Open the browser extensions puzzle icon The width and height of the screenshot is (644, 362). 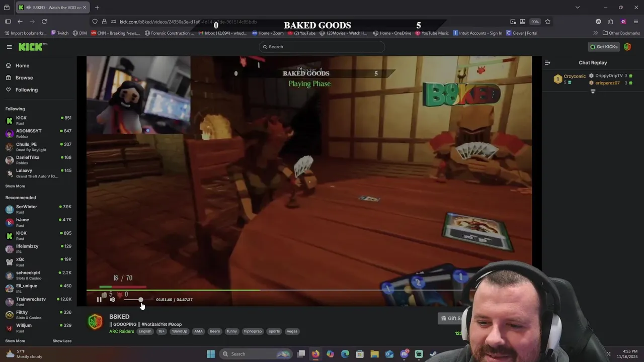pyautogui.click(x=610, y=22)
